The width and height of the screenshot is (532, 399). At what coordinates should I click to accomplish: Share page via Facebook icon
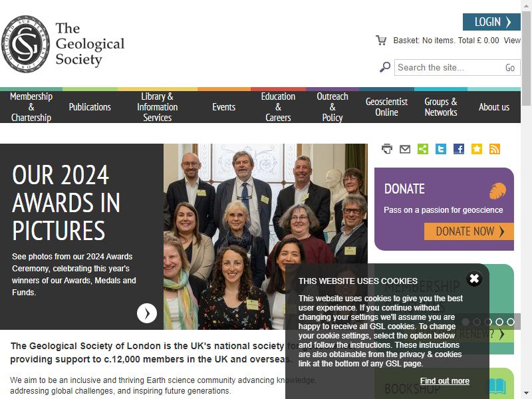coord(459,149)
